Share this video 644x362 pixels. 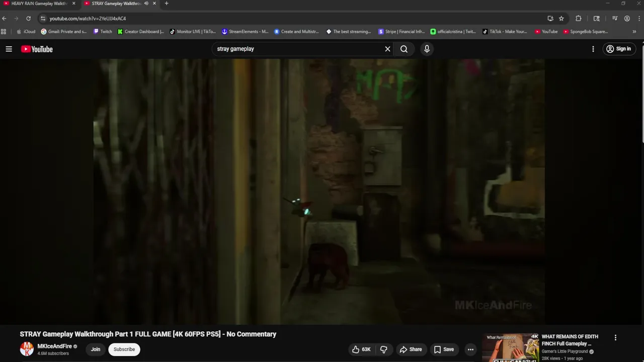tap(411, 349)
